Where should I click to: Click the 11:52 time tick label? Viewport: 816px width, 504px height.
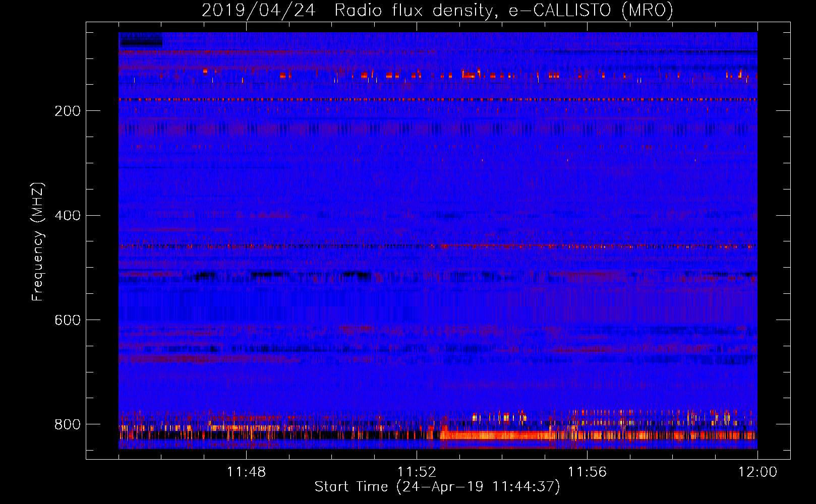point(417,472)
